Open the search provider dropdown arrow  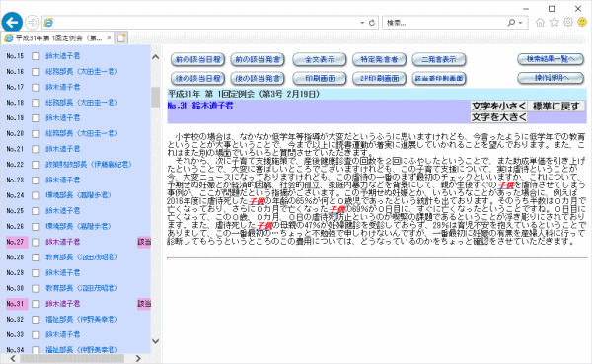521,23
